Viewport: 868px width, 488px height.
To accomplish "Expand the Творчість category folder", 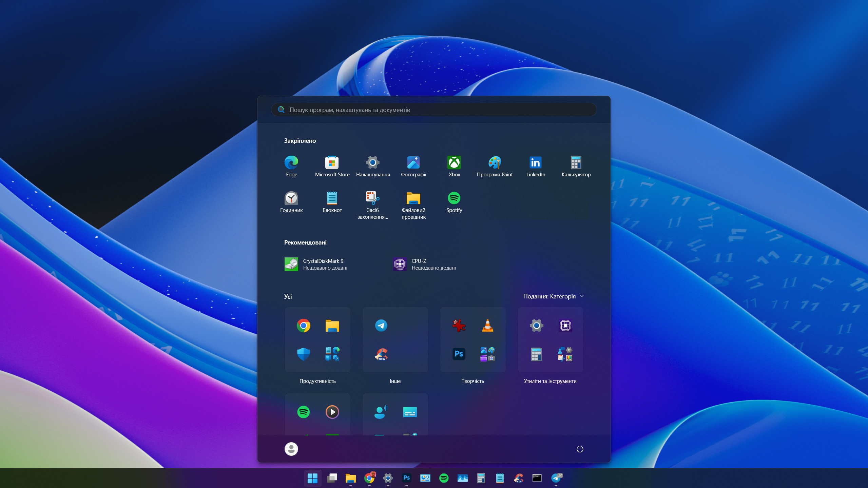I will [472, 340].
